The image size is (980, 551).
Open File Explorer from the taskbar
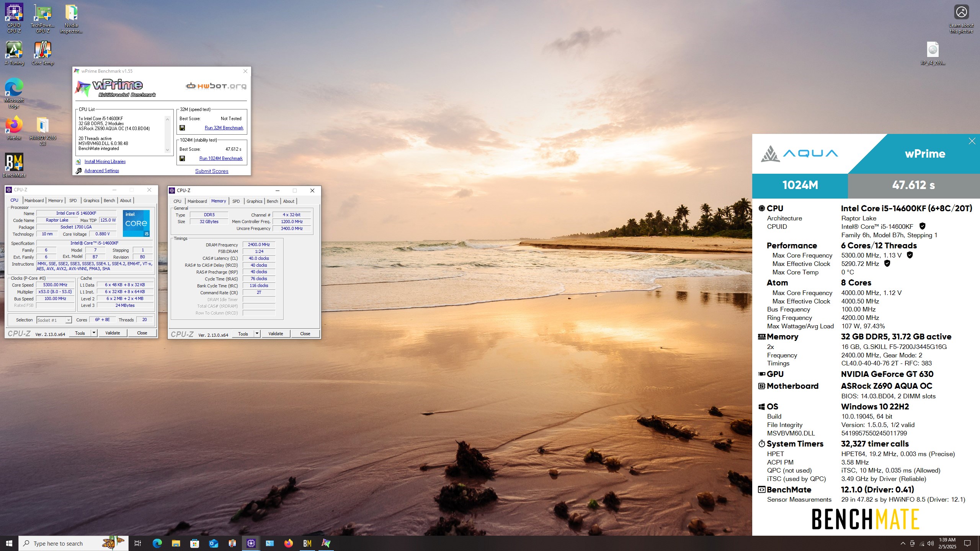point(176,543)
